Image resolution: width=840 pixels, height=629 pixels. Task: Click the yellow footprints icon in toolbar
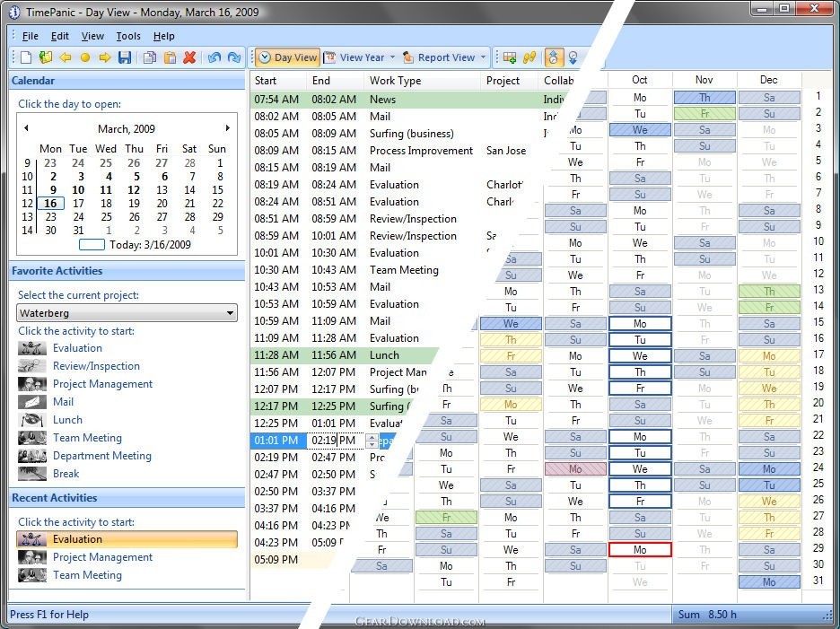tap(529, 57)
